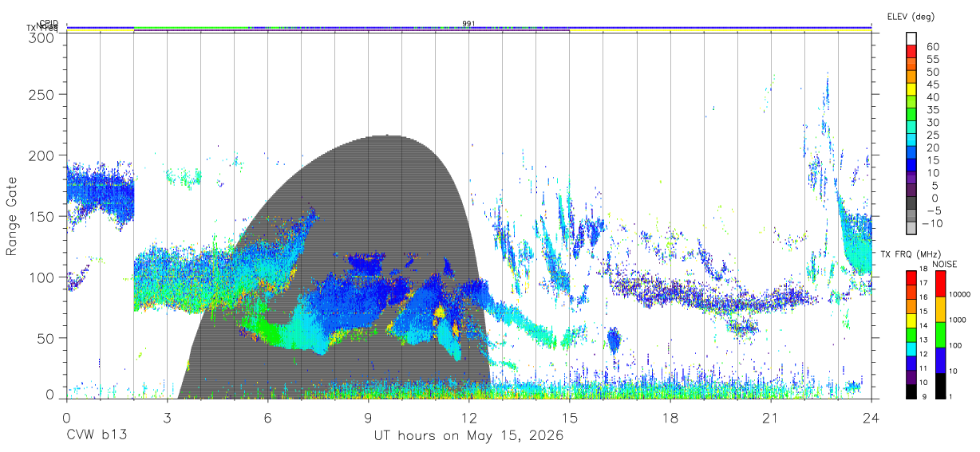Viewport: 980px width, 452px height.
Task: Select the green block in the NOISE color bar
Action: [941, 335]
